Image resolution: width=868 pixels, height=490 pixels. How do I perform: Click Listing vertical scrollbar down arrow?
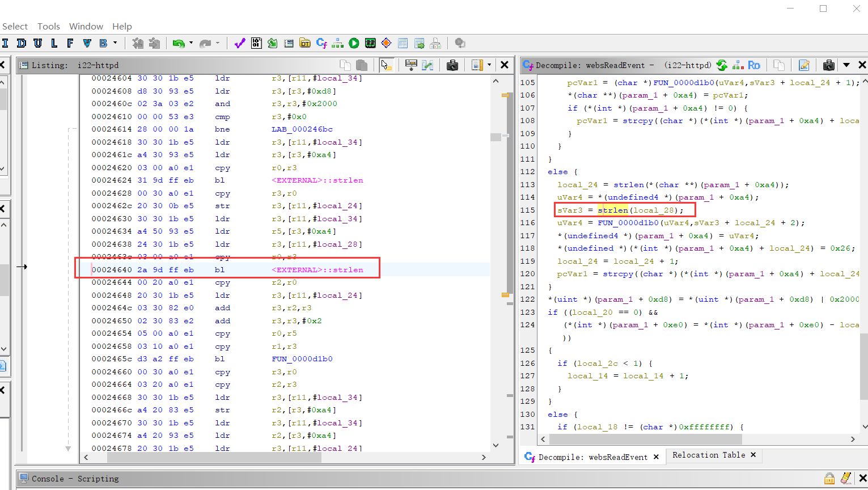(496, 445)
